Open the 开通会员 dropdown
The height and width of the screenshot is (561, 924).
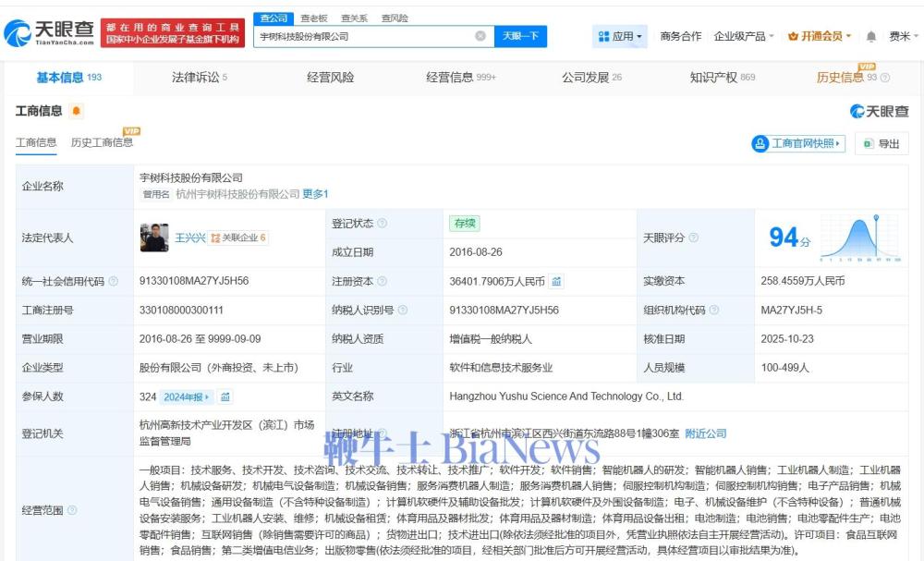point(820,37)
